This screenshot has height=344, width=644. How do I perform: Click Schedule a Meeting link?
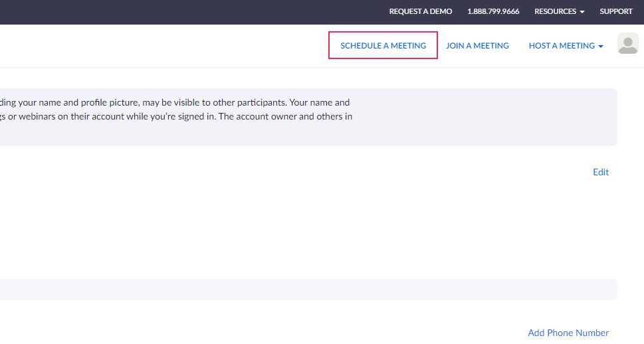click(x=383, y=46)
